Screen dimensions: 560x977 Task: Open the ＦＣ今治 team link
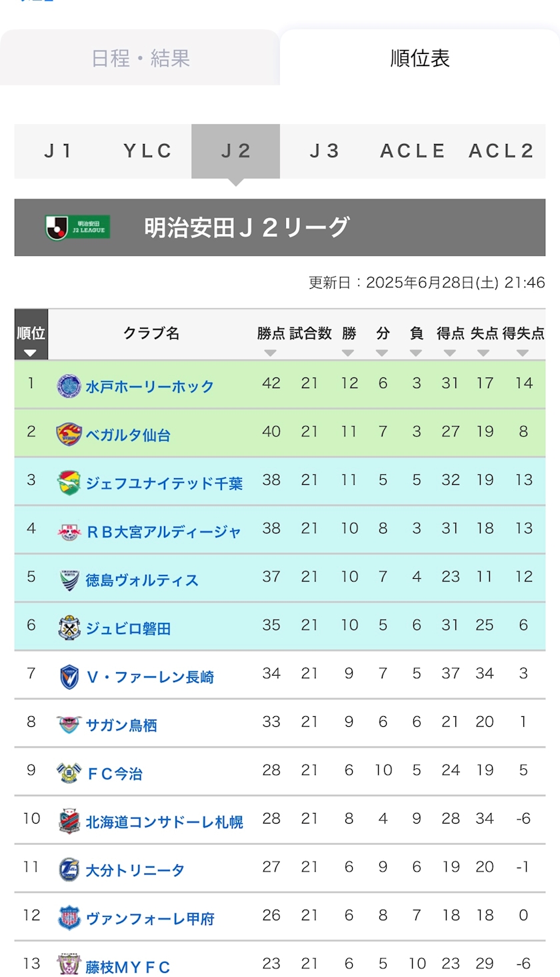tap(114, 774)
